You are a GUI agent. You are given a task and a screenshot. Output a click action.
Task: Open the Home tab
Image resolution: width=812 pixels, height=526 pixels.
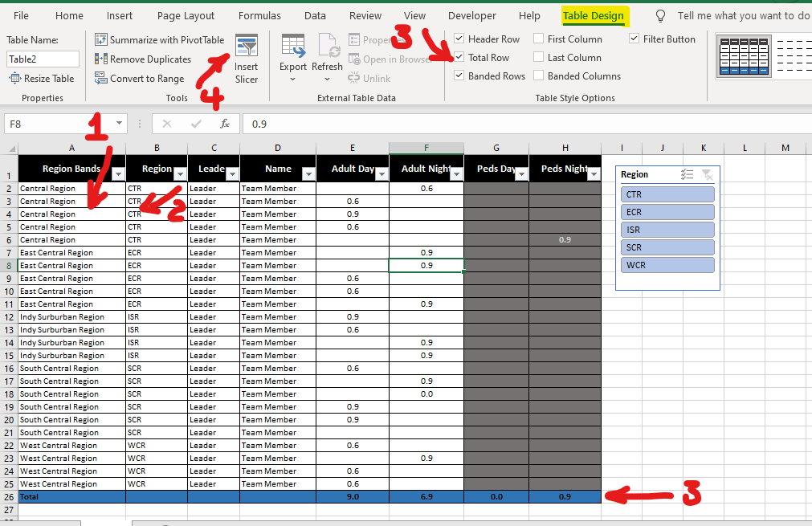[x=69, y=15]
